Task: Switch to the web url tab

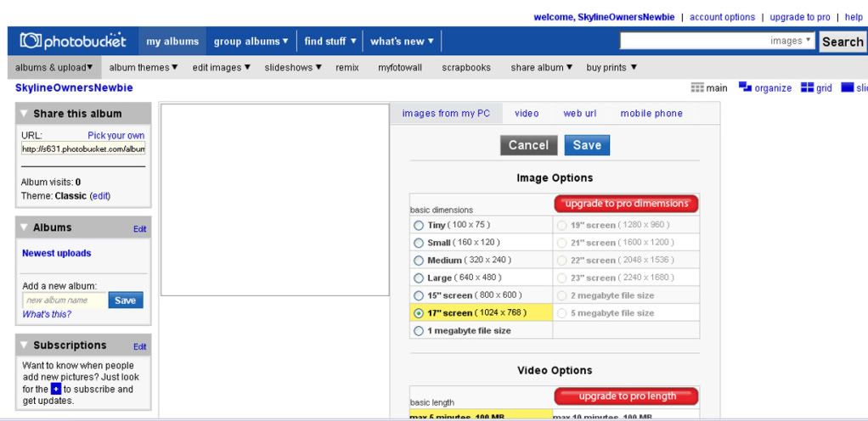Action: pos(579,114)
